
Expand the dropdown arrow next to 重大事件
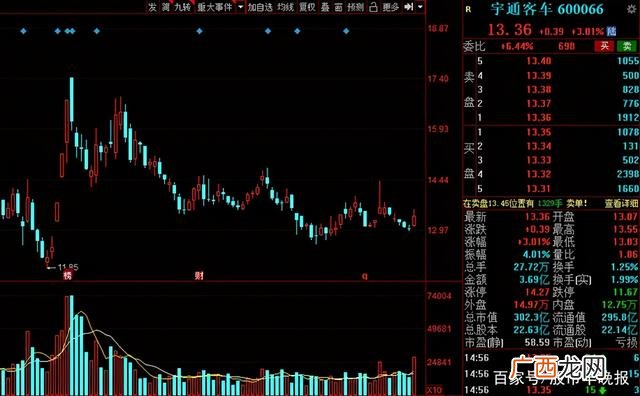[x=240, y=7]
